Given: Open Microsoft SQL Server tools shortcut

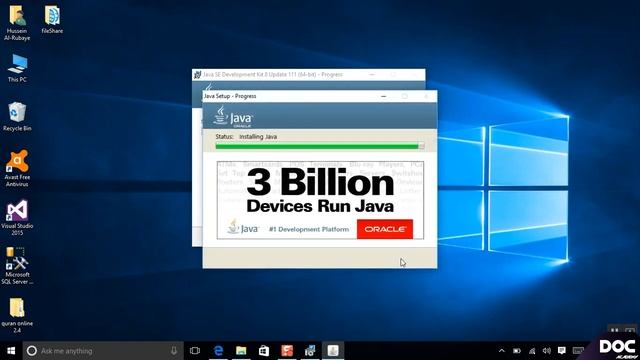Looking at the screenshot, I should 17,266.
